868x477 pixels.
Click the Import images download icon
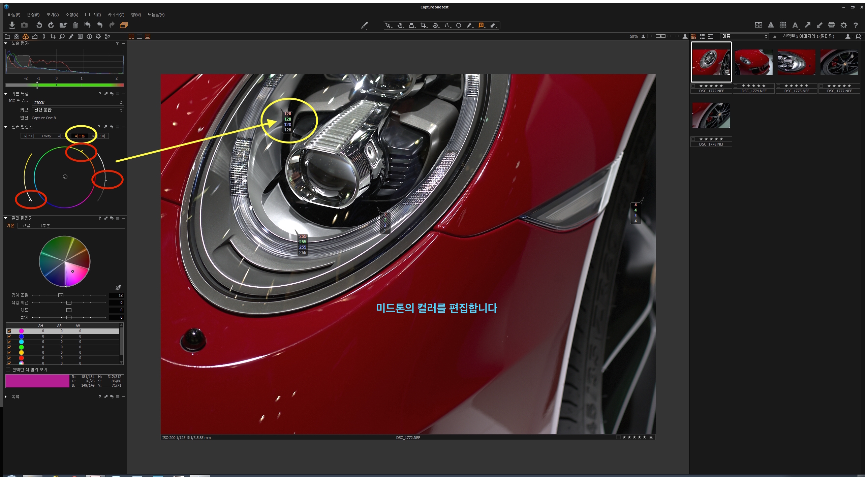click(x=12, y=25)
